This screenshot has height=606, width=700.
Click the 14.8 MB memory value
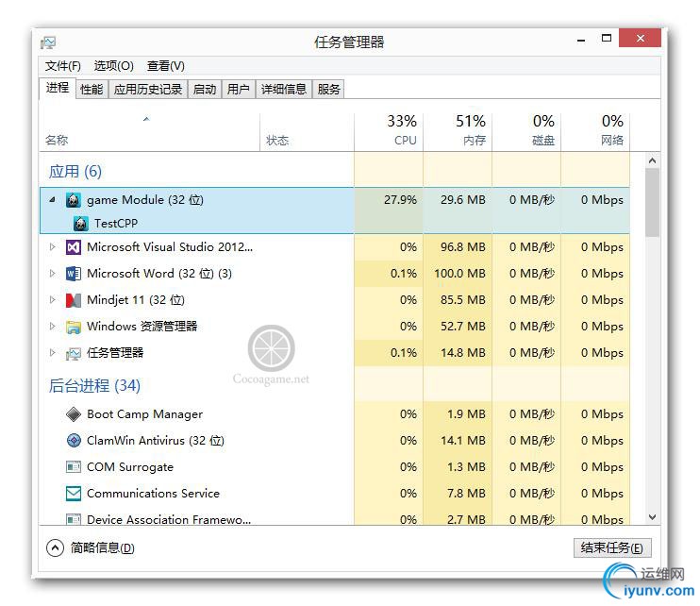coord(463,353)
